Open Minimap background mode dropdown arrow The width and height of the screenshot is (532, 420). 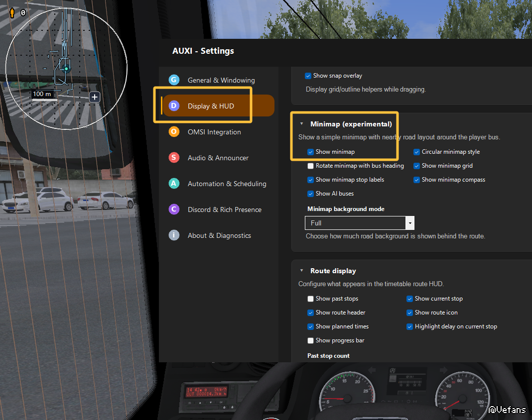click(x=410, y=223)
